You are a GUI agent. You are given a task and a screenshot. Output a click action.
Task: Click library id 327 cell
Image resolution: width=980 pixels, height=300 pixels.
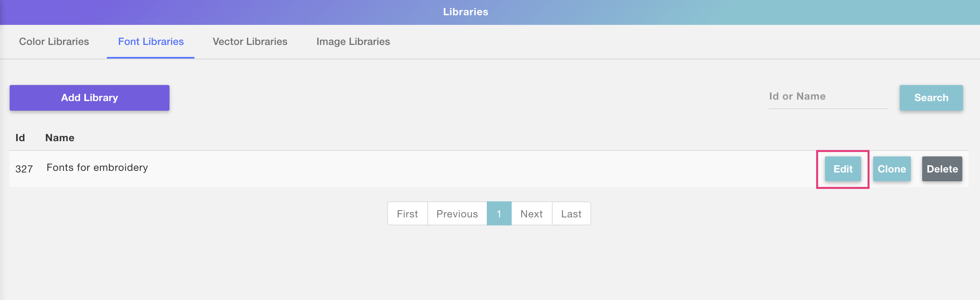pos(24,169)
